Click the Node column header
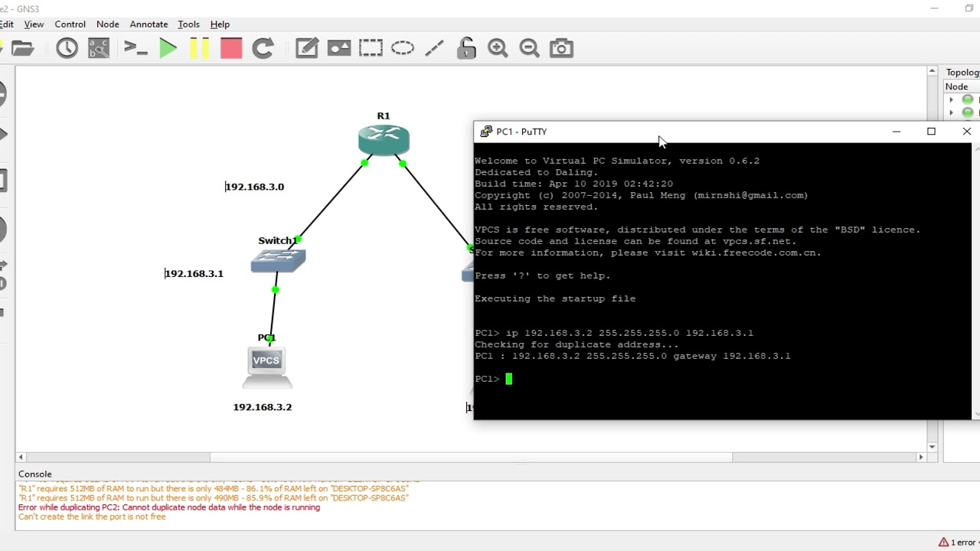 [x=961, y=86]
